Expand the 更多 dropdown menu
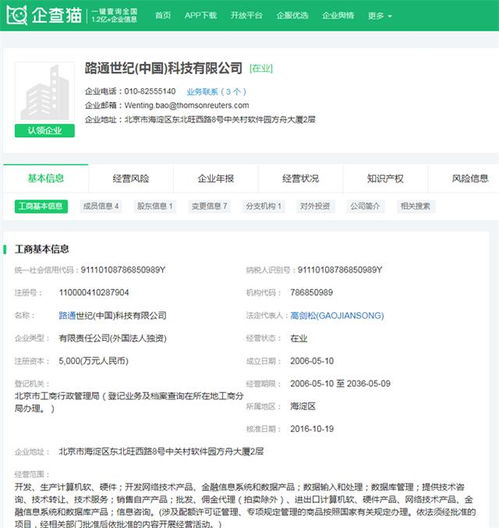Viewport: 499px width, 528px height. (x=379, y=16)
